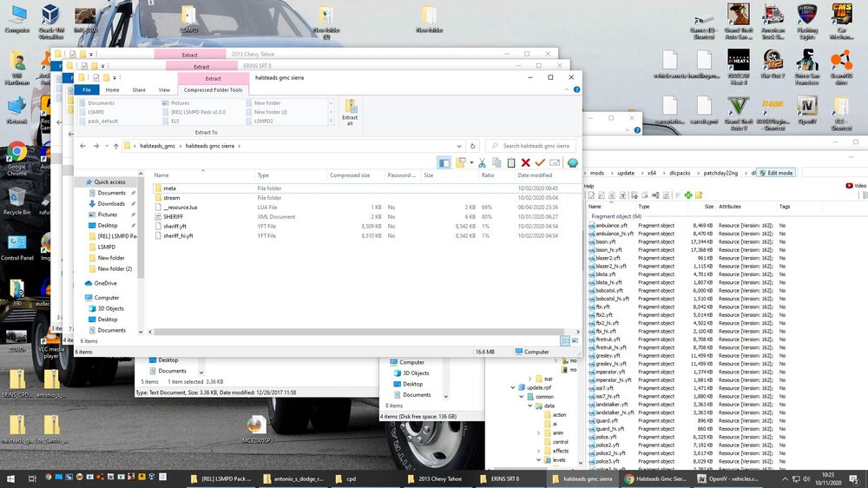This screenshot has width=868, height=488.
Task: Click the scissors Cut icon
Action: point(482,162)
